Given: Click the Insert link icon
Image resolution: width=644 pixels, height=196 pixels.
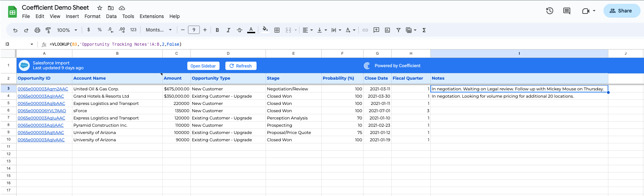Looking at the screenshot, I should (365, 30).
